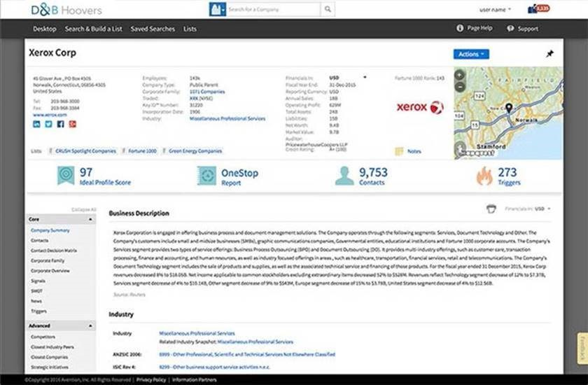
Task: Select Corporate Overview in sidebar
Action: 50,271
